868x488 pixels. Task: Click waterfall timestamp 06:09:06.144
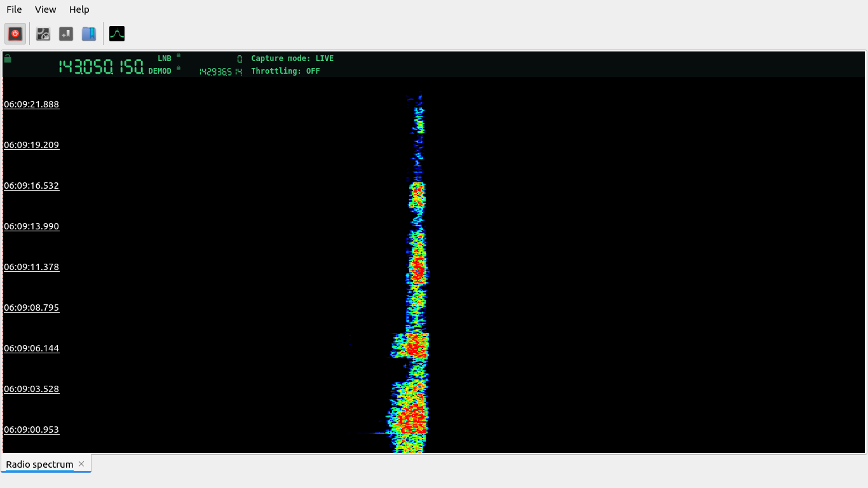click(31, 348)
